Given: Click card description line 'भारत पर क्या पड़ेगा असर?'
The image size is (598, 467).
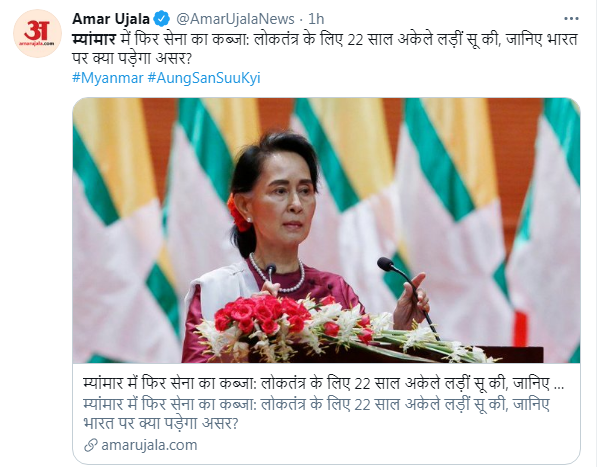Looking at the screenshot, I should point(160,423).
